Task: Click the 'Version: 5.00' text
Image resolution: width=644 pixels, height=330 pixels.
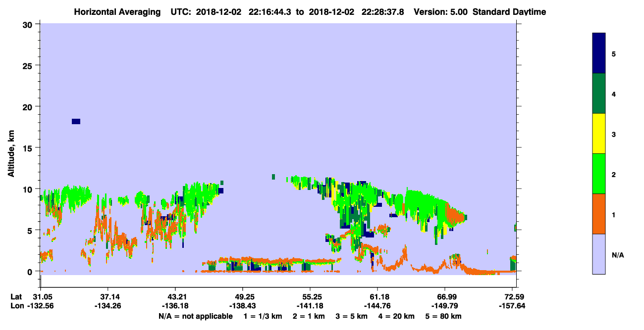Action: [x=440, y=11]
